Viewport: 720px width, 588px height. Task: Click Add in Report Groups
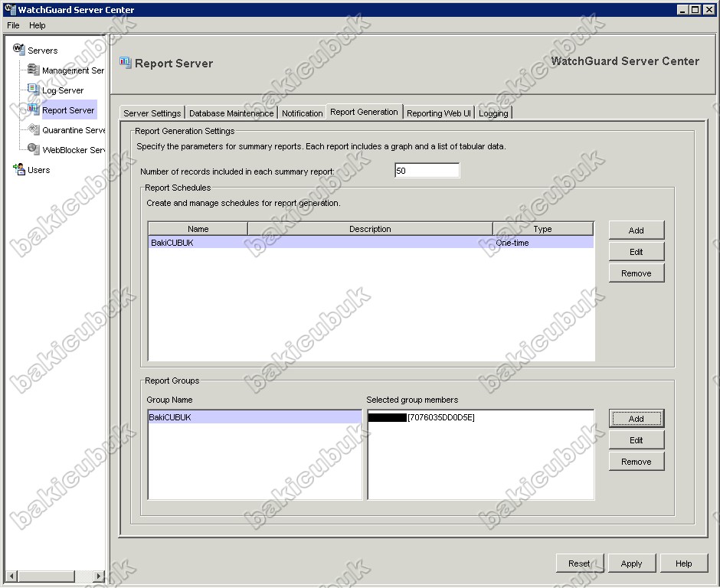coord(637,419)
